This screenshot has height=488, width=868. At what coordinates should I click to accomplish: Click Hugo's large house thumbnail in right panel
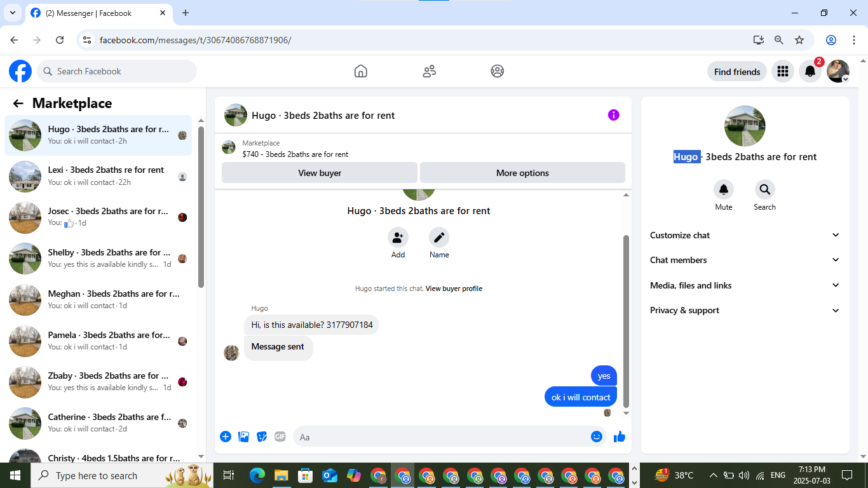[x=745, y=126]
